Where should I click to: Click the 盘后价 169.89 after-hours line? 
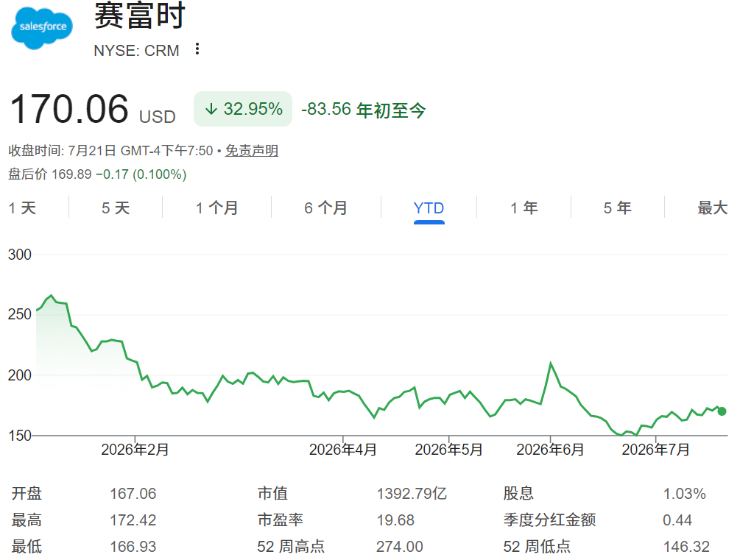(x=97, y=174)
